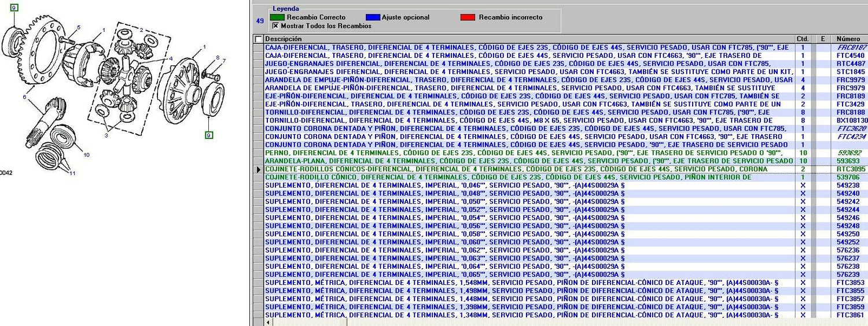
Task: Click callout 5 bolt label in diagram
Action: pyautogui.click(x=79, y=27)
